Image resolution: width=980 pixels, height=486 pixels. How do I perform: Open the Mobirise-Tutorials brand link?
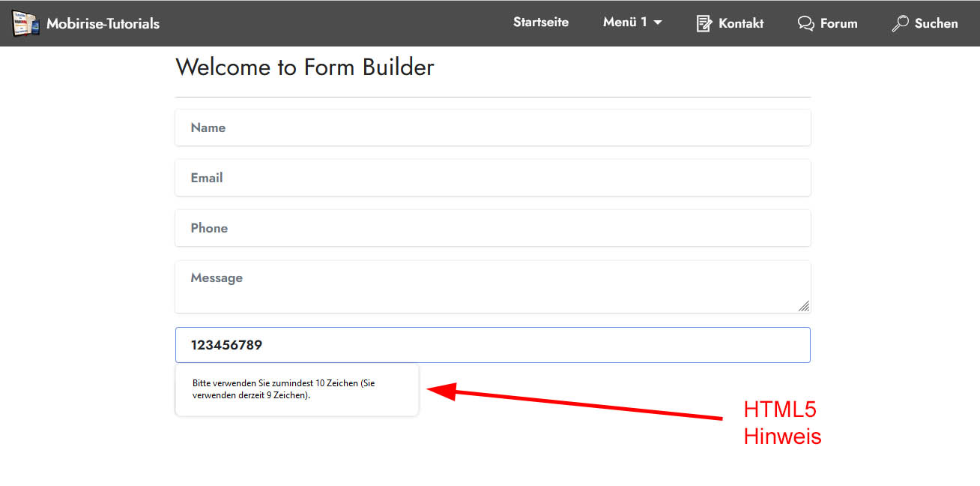click(x=103, y=23)
